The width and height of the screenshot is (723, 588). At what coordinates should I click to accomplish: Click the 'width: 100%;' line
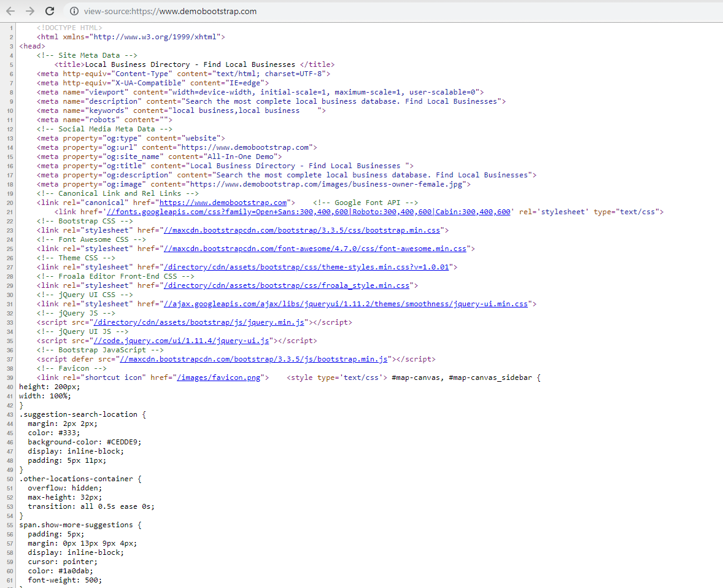point(45,396)
